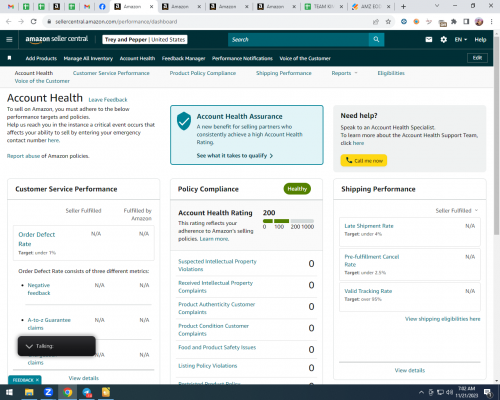Open the Product Policy Compliance tab
This screenshot has width=500, height=400.
tap(203, 73)
